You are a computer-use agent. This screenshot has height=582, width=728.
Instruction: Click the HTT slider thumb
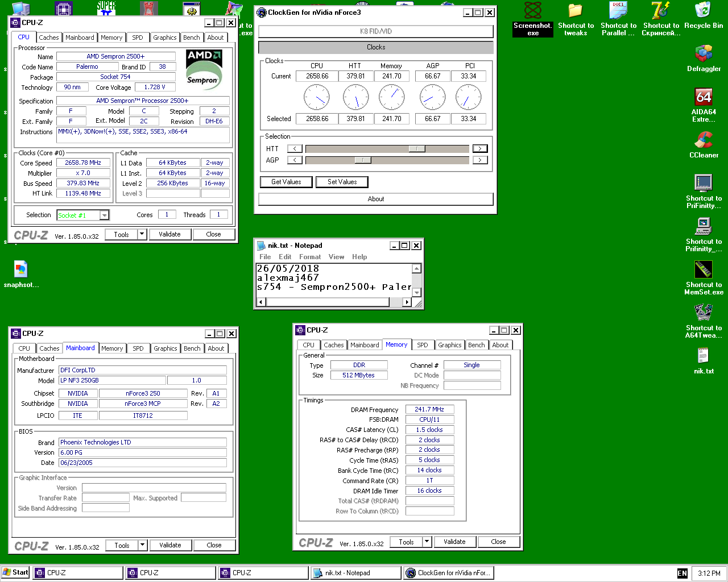[x=417, y=149]
